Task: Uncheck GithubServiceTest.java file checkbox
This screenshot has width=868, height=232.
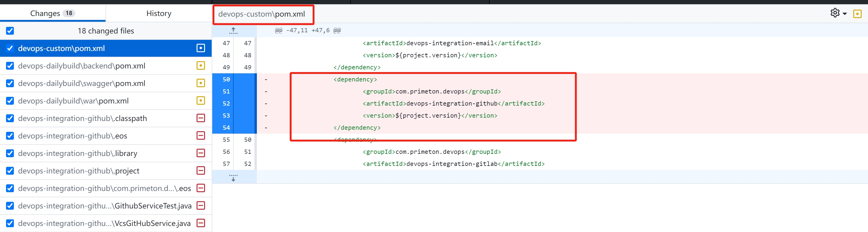Action: (x=10, y=206)
